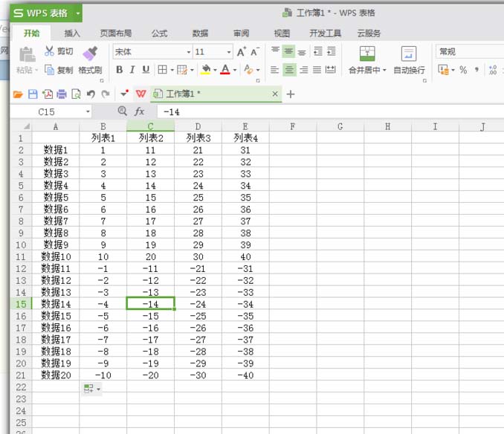Click the Copy icon
The height and width of the screenshot is (434, 504).
point(49,70)
